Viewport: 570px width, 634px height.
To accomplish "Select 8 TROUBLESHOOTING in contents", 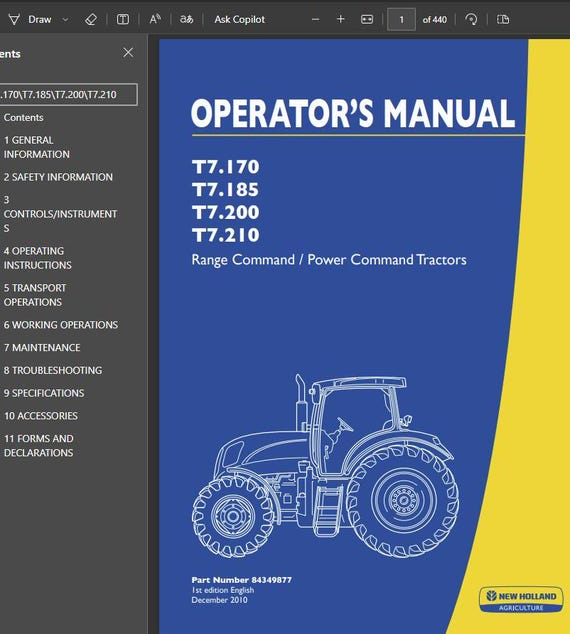I will [x=53, y=370].
